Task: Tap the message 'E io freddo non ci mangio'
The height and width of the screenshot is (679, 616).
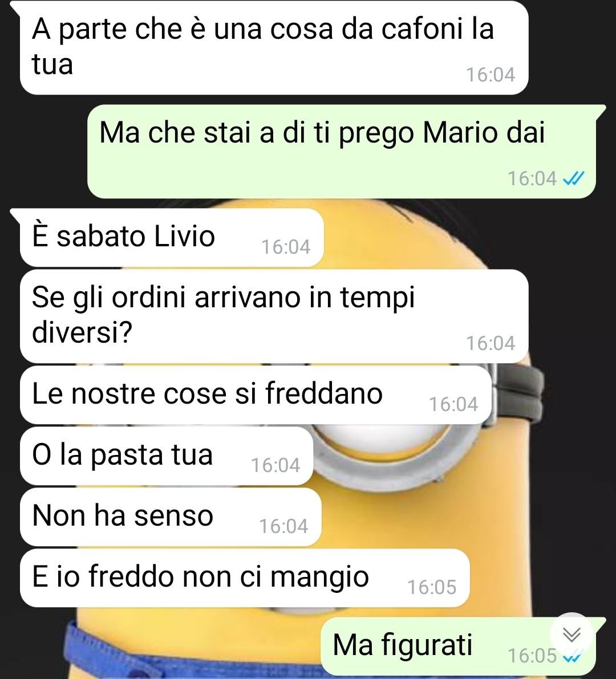Action: pyautogui.click(x=245, y=578)
